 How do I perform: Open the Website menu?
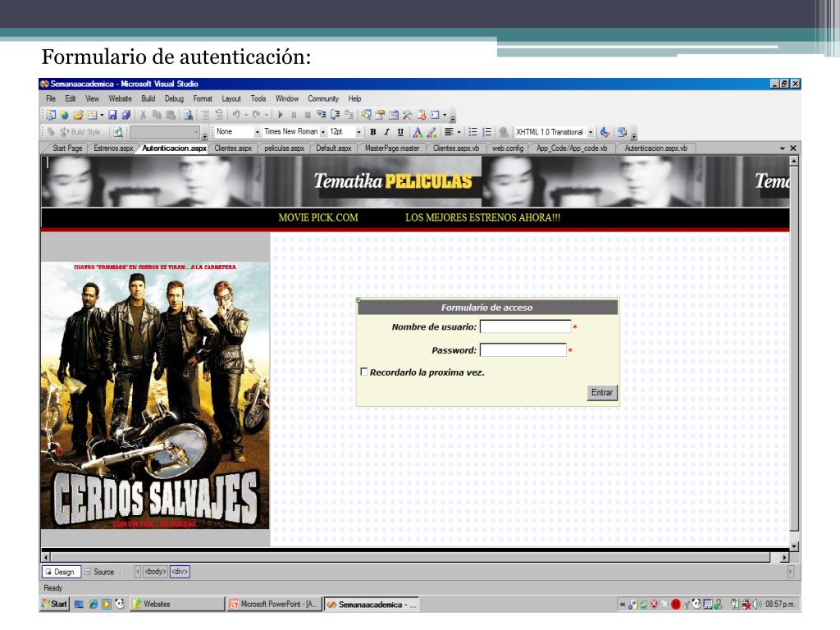pos(120,98)
